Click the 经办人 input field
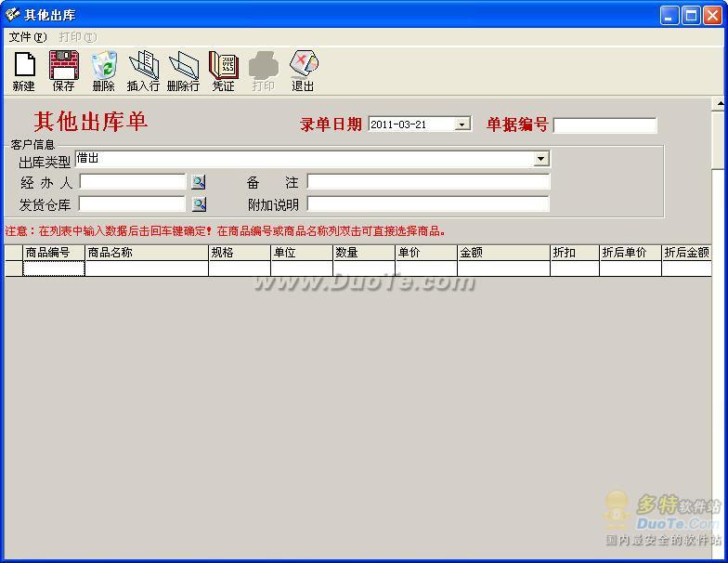 [x=132, y=182]
